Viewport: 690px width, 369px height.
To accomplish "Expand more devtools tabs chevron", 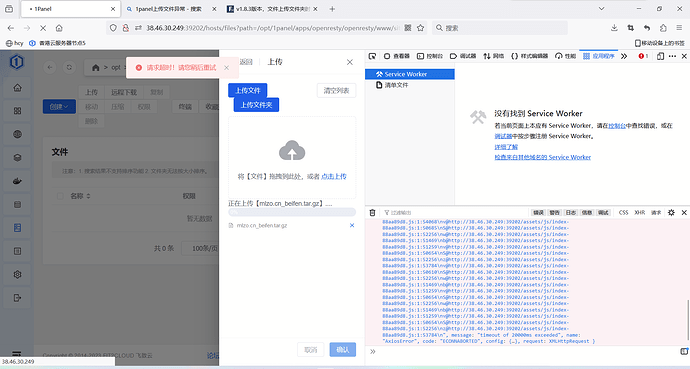I will [x=624, y=56].
